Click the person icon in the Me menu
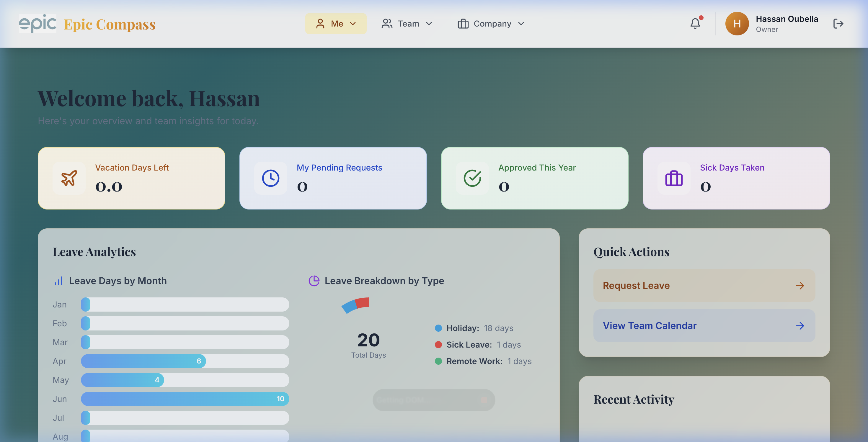Image resolution: width=868 pixels, height=442 pixels. [320, 24]
